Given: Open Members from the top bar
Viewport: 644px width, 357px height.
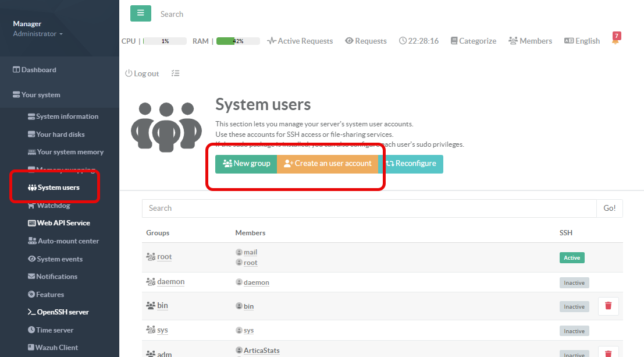Looking at the screenshot, I should point(529,41).
